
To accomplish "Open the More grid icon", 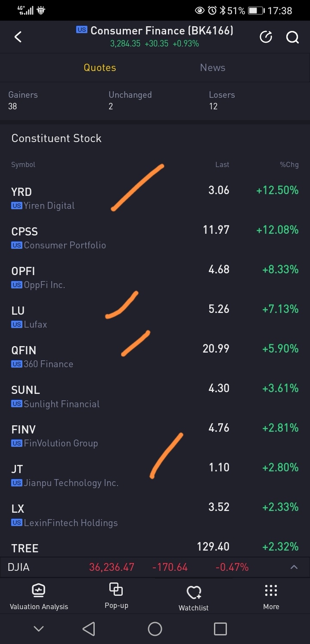I will (x=271, y=590).
